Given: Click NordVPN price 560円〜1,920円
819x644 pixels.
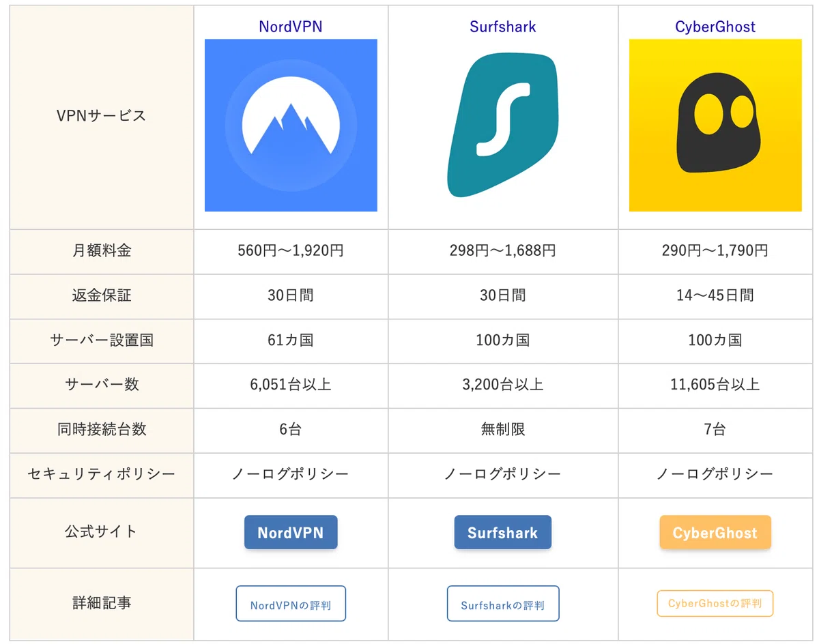Looking at the screenshot, I should (x=291, y=252).
